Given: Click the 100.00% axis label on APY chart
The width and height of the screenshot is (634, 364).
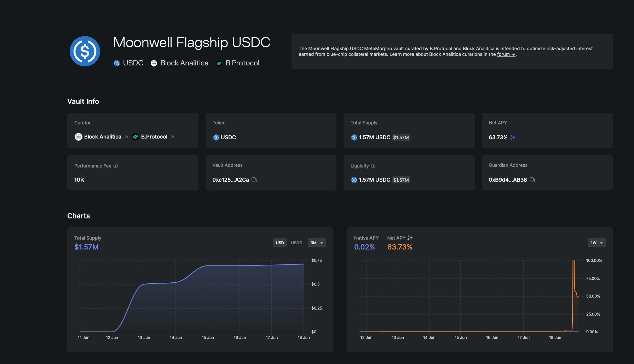Looking at the screenshot, I should coord(594,260).
